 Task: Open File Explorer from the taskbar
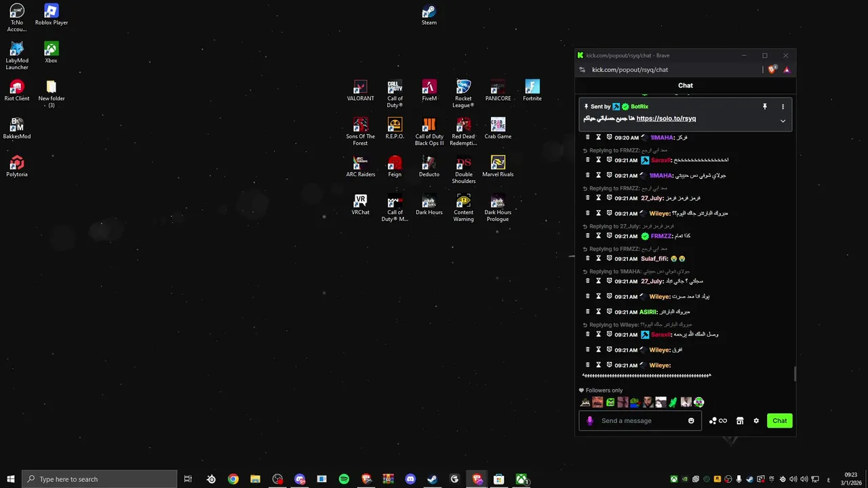(255, 479)
